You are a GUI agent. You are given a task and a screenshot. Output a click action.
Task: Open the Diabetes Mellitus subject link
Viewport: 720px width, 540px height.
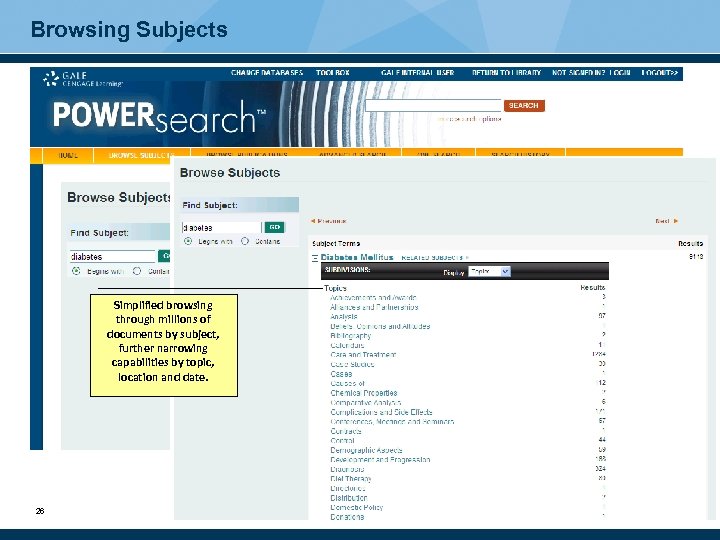pyautogui.click(x=357, y=257)
